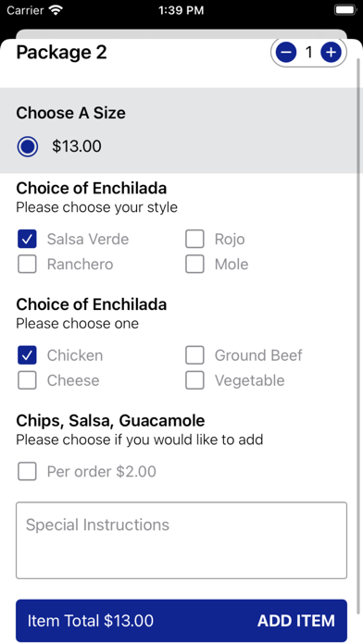
Task: Check the Ground Beef option
Action: [x=194, y=355]
